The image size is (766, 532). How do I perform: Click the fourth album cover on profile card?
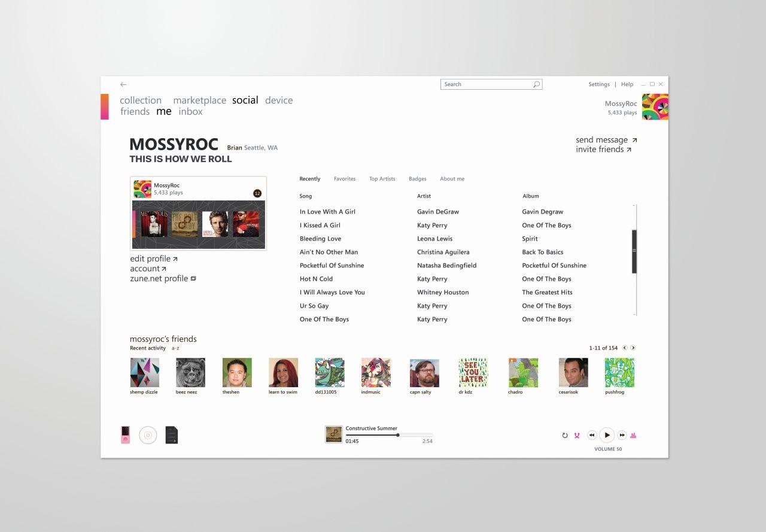pyautogui.click(x=246, y=224)
